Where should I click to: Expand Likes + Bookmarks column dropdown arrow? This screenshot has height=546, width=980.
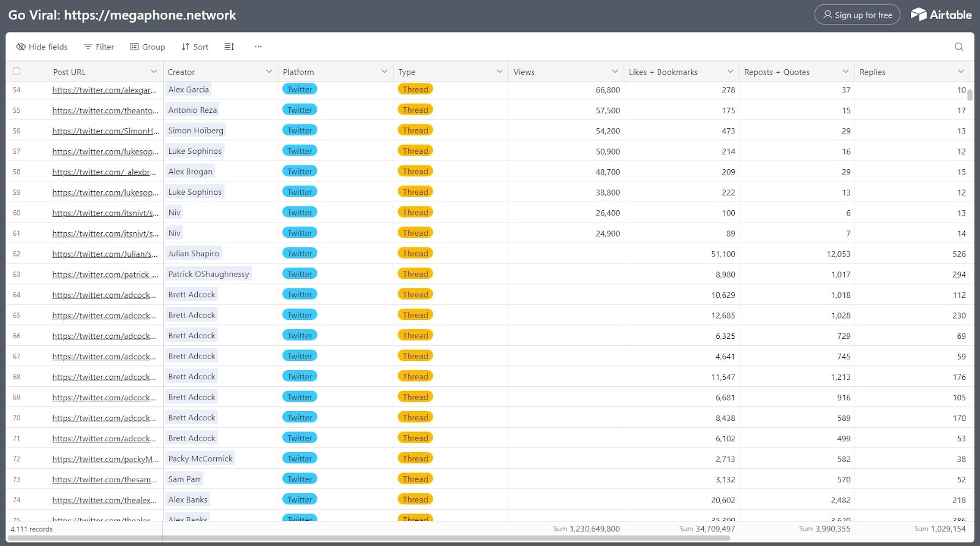[730, 72]
